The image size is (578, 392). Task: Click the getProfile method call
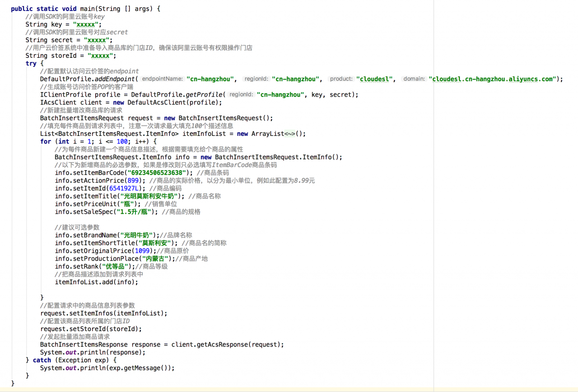coord(204,94)
